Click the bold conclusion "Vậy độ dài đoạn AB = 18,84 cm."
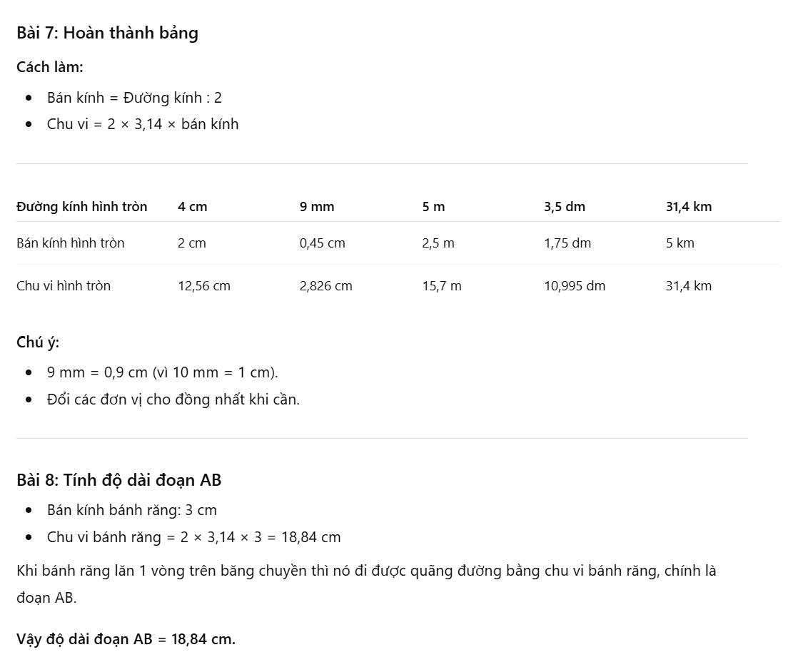 coord(126,639)
